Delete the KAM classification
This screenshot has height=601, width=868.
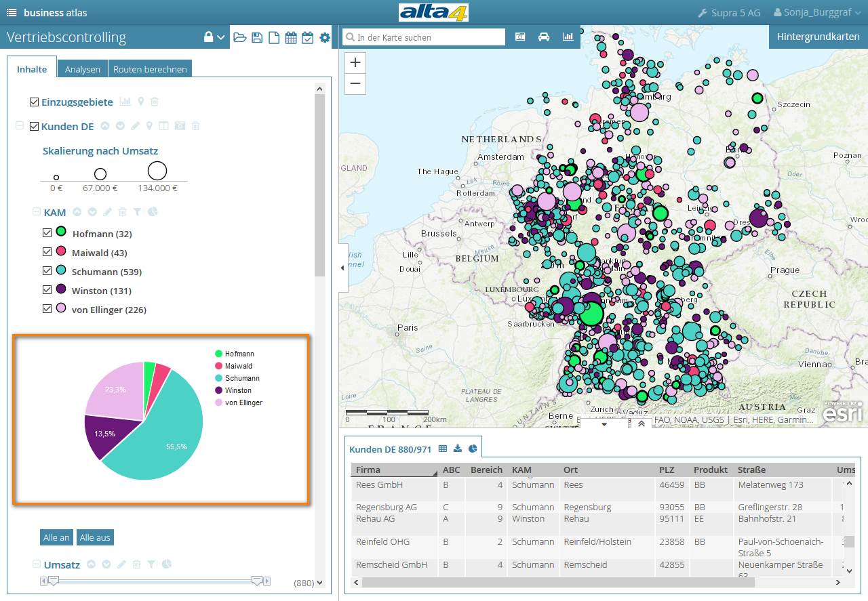pyautogui.click(x=123, y=212)
